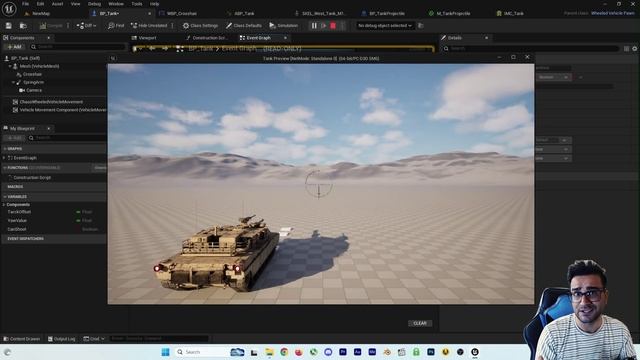
Task: Stop the play session with red button
Action: [333, 25]
